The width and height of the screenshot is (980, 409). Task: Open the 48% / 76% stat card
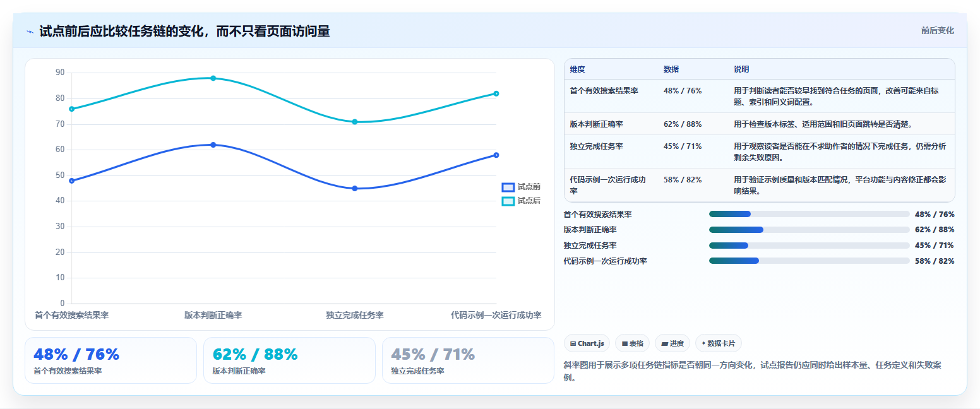pyautogui.click(x=111, y=360)
